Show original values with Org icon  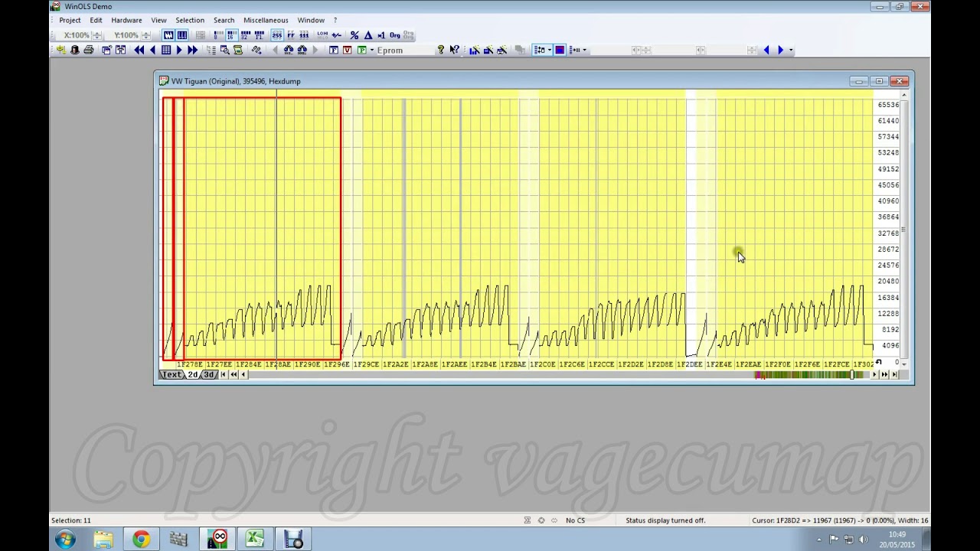[394, 35]
